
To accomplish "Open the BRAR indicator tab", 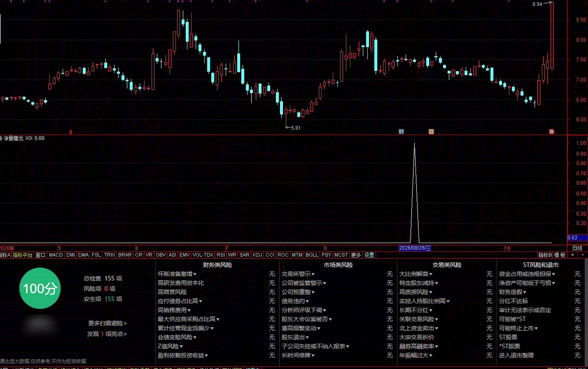I will pyautogui.click(x=125, y=255).
